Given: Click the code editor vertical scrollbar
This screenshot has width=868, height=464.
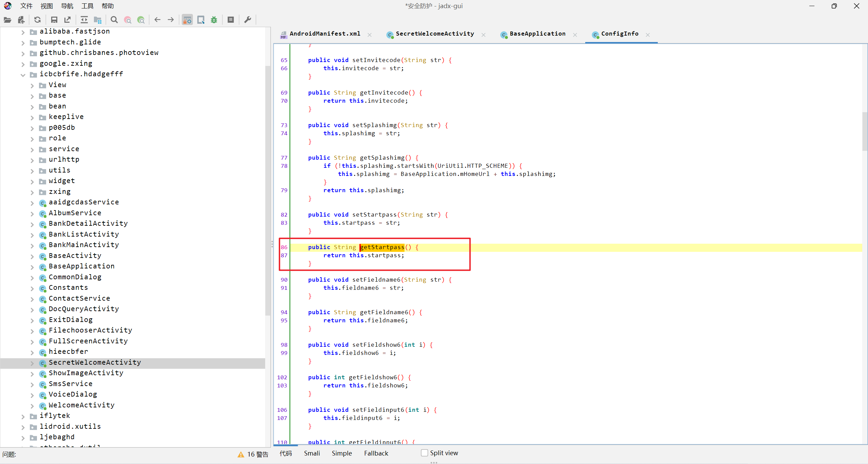Looking at the screenshot, I should (865, 132).
